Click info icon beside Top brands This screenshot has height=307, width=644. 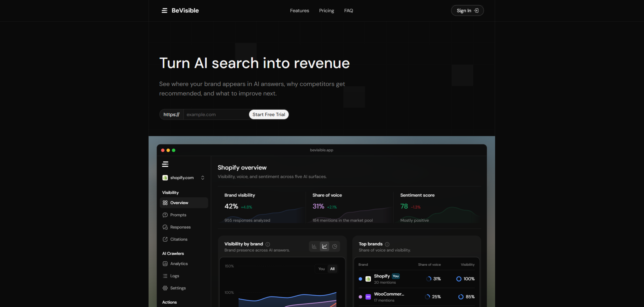387,244
